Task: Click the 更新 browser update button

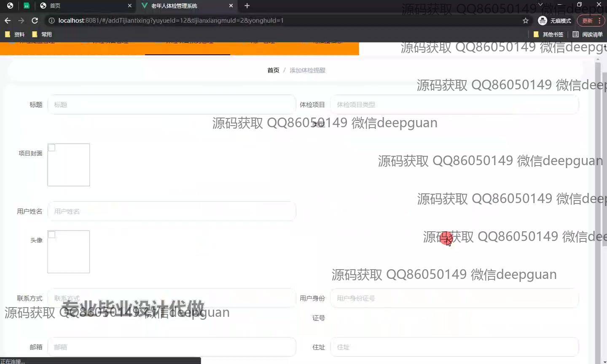Action: click(x=587, y=21)
